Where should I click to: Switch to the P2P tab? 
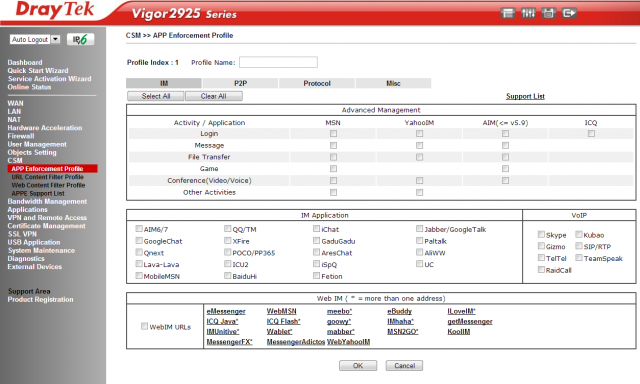240,83
